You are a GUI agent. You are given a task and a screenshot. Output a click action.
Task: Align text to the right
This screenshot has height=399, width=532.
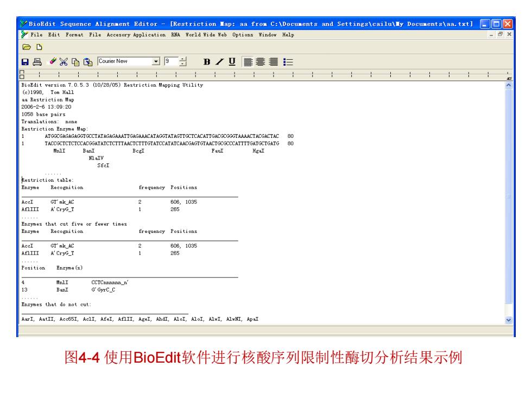click(x=273, y=62)
